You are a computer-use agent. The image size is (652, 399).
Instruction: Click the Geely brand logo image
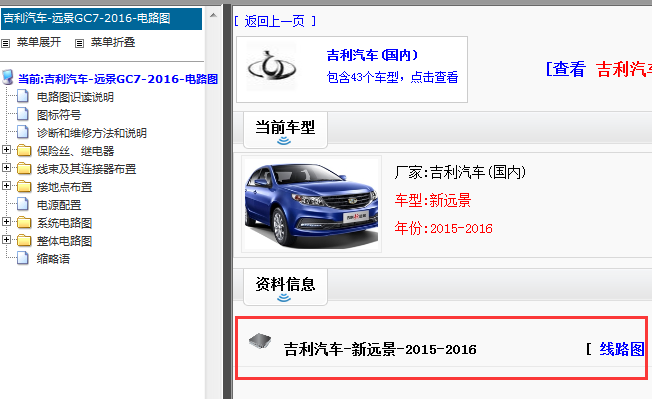coord(272,66)
